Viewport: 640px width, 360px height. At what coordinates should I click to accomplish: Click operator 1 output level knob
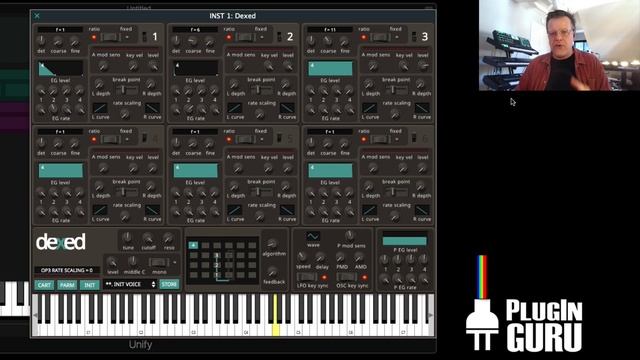tap(153, 66)
